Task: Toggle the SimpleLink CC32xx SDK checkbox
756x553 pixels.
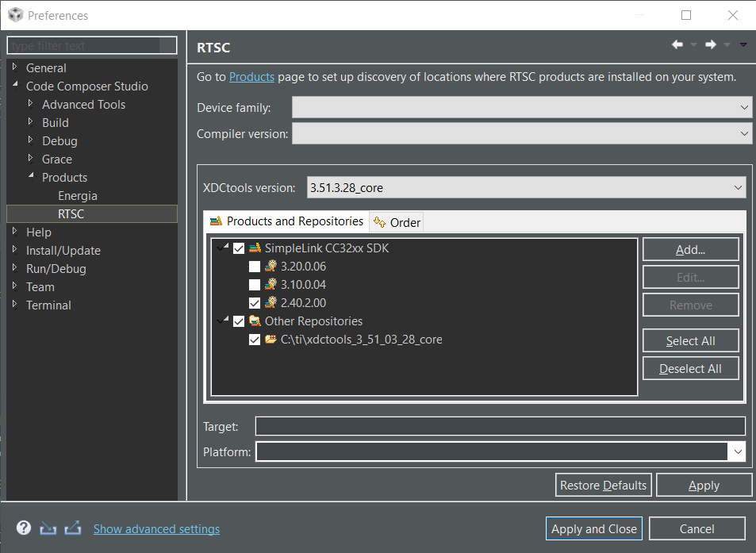Action: click(x=239, y=248)
